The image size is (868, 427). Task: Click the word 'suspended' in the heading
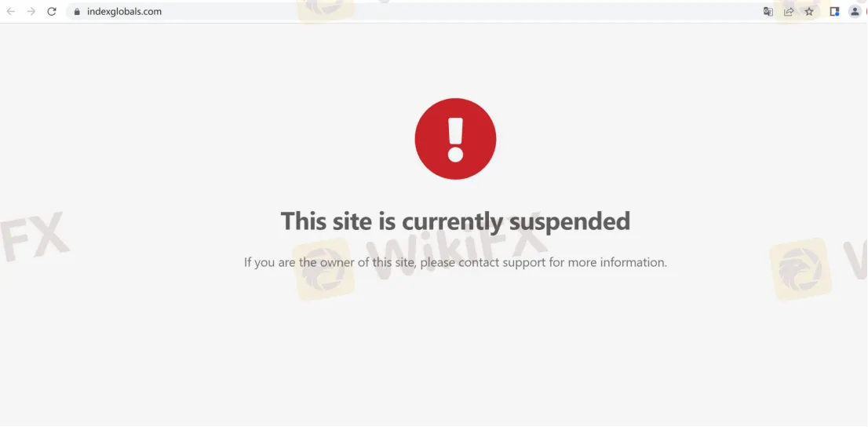pos(570,221)
